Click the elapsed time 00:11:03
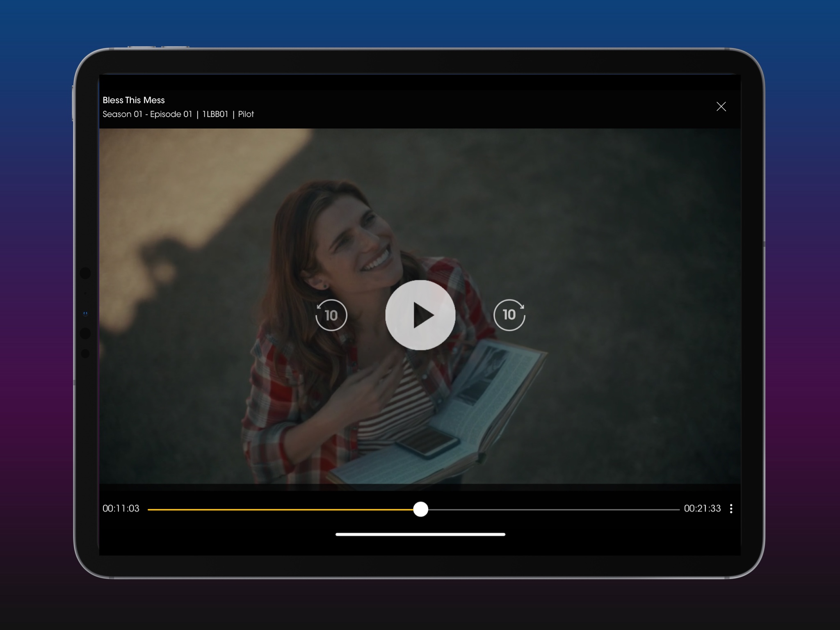 pos(121,509)
